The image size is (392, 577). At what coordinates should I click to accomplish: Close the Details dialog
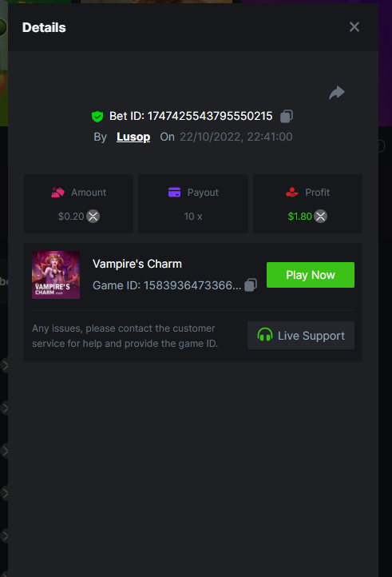(354, 27)
